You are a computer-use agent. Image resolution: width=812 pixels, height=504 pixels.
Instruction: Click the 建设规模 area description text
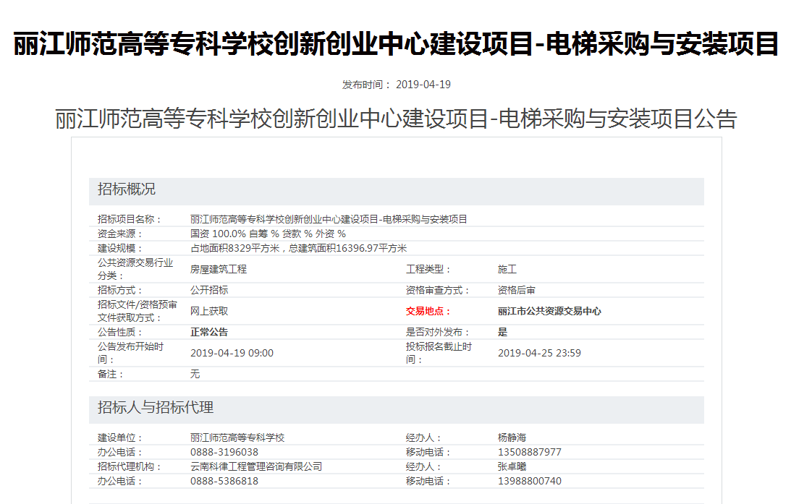298,248
